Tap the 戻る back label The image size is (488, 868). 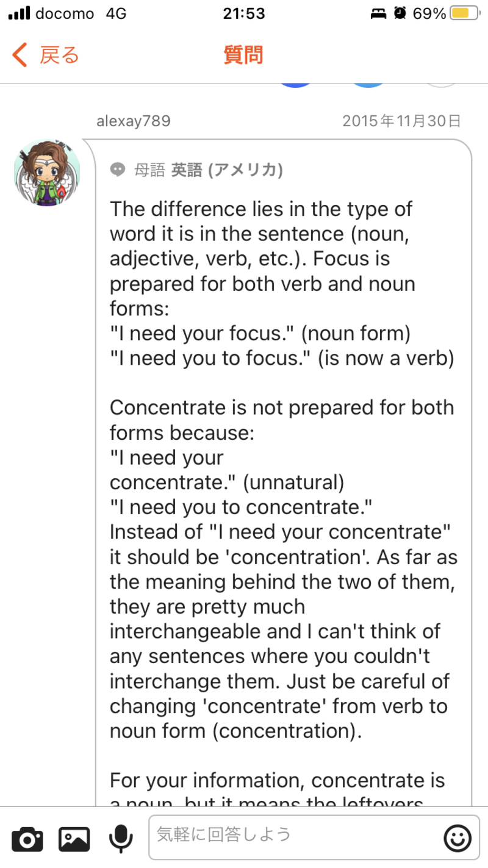(59, 55)
